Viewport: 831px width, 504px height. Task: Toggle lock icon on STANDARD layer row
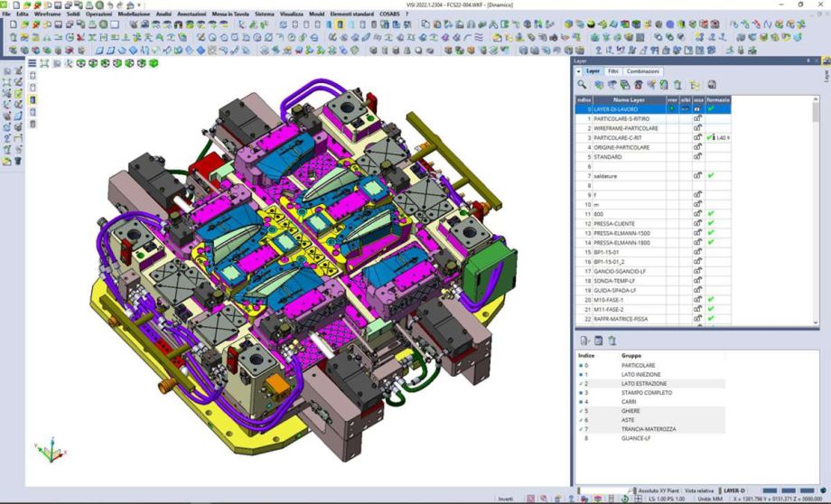[698, 157]
